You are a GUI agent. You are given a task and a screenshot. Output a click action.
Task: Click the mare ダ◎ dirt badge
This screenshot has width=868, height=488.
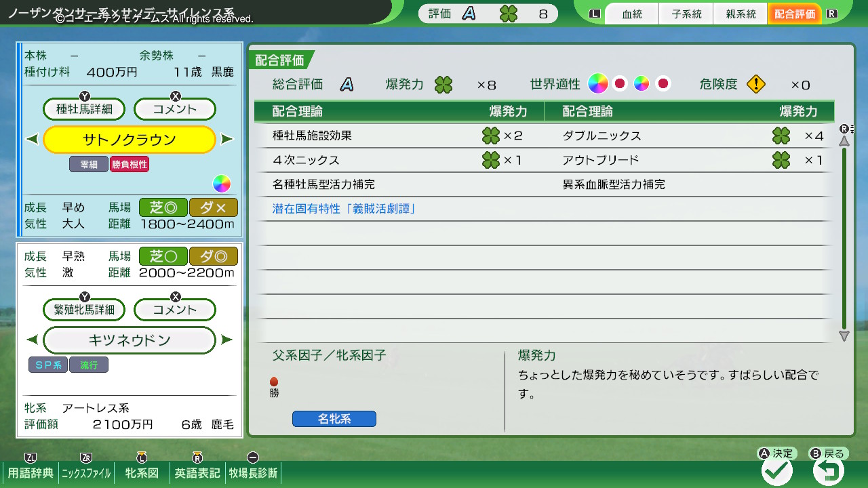click(x=213, y=256)
